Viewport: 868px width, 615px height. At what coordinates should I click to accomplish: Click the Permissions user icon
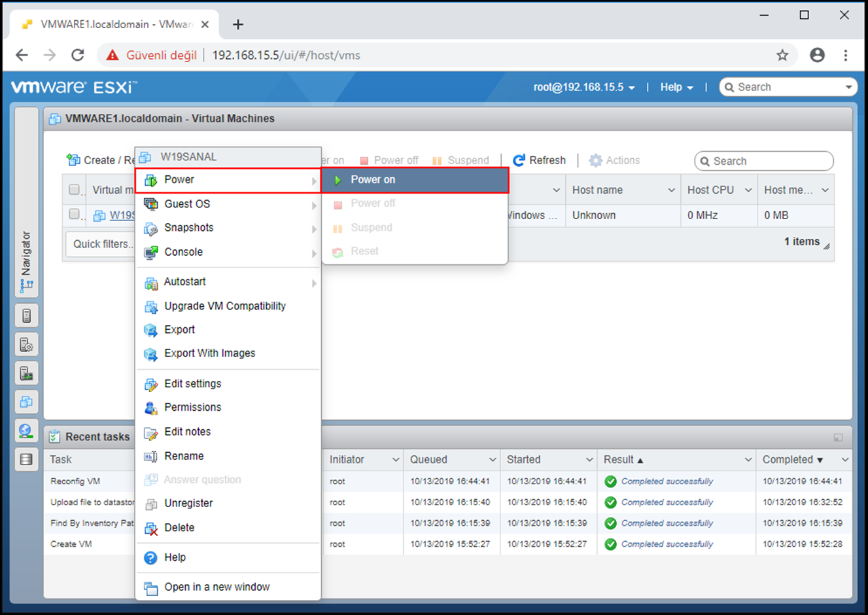[x=150, y=408]
